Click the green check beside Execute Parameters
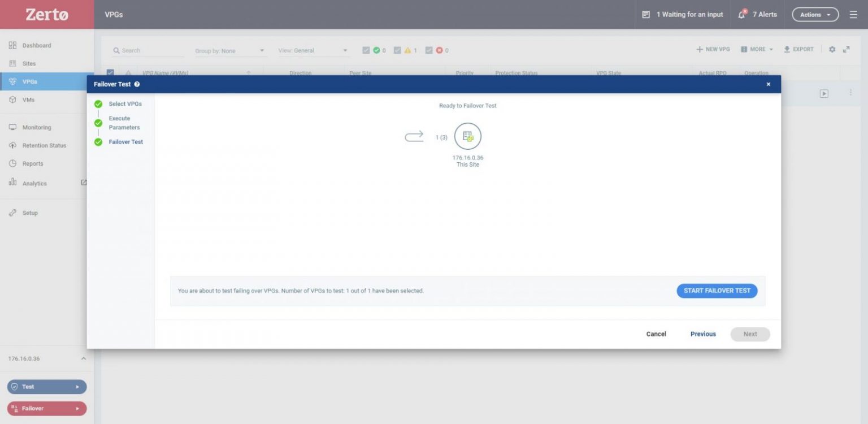The width and height of the screenshot is (868, 424). [98, 123]
